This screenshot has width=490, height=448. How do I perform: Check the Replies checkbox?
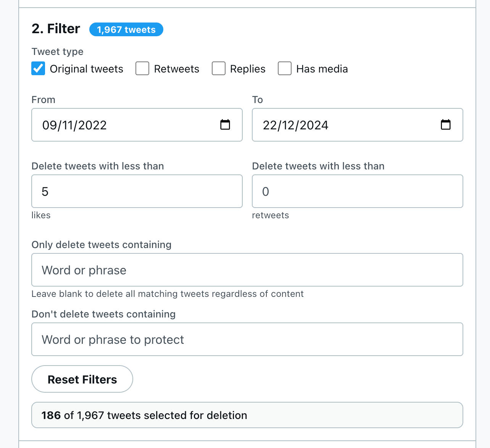point(219,69)
